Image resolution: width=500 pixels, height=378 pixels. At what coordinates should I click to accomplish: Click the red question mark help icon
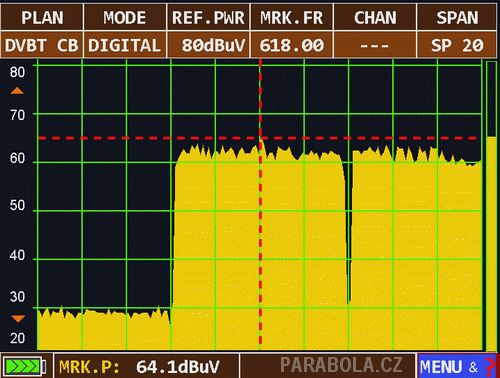click(x=490, y=366)
